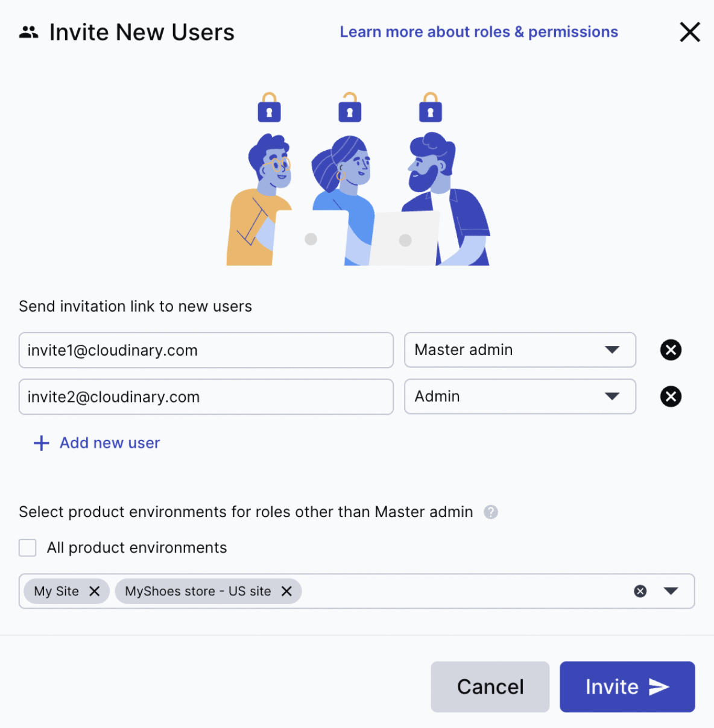This screenshot has width=714, height=728.
Task: Expand the product environments dropdown arrow
Action: point(671,591)
